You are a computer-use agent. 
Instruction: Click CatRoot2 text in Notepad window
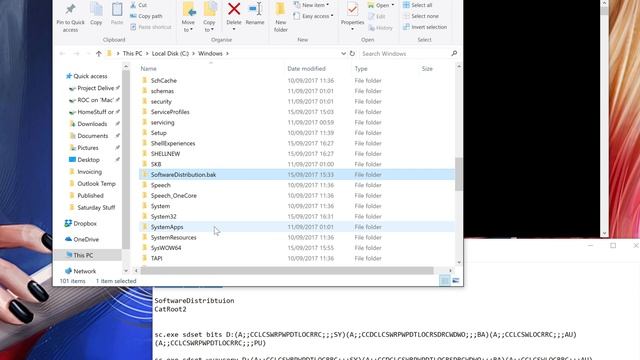(170, 309)
